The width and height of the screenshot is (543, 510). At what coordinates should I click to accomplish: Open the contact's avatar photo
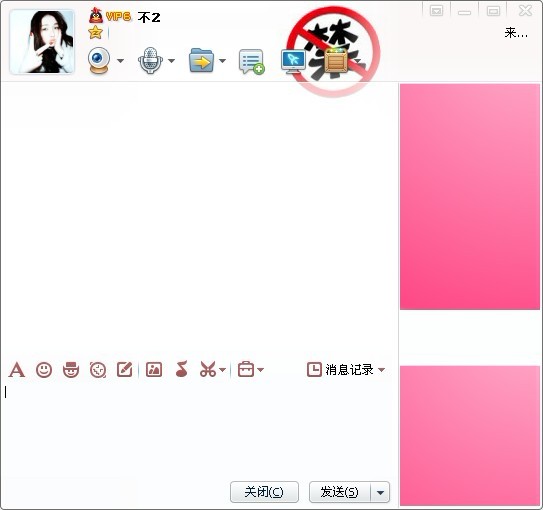pos(42,42)
